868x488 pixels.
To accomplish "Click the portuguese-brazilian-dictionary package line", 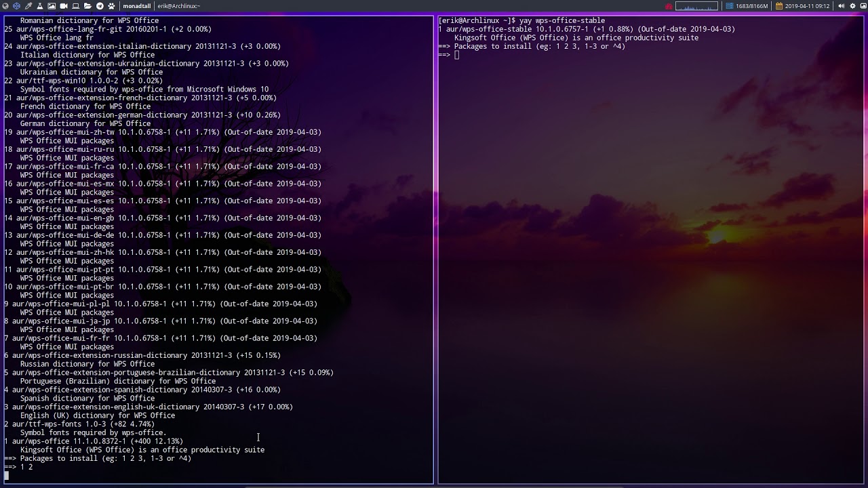I will tap(169, 373).
